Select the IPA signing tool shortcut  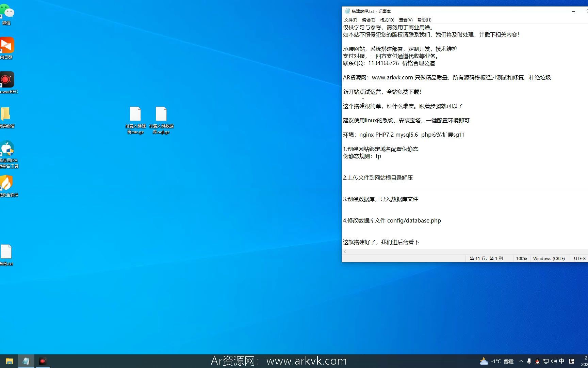click(x=8, y=154)
